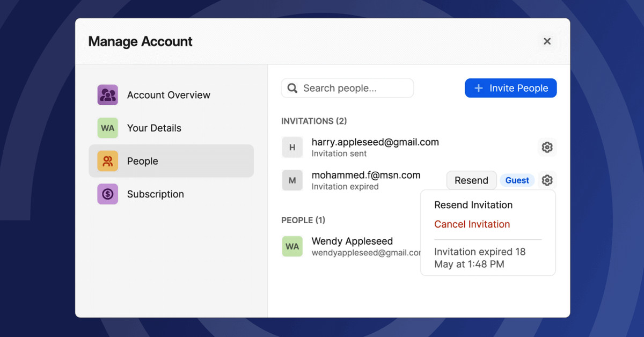Image resolution: width=644 pixels, height=337 pixels.
Task: Click the Resend button for mohammed.f
Action: (471, 180)
